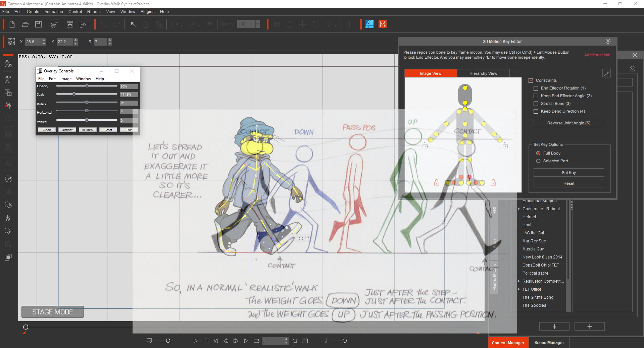This screenshot has height=348, width=644.
Task: Click the export arrow icon in toolbar
Action: [83, 24]
